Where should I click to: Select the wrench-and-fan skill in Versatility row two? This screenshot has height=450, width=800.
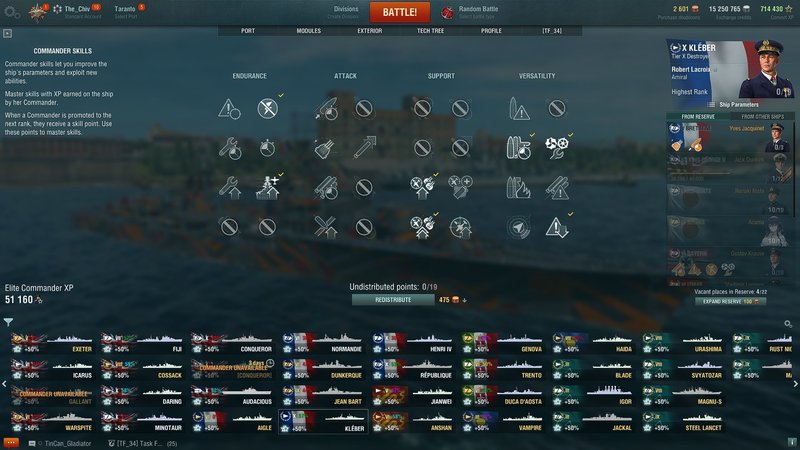click(556, 148)
